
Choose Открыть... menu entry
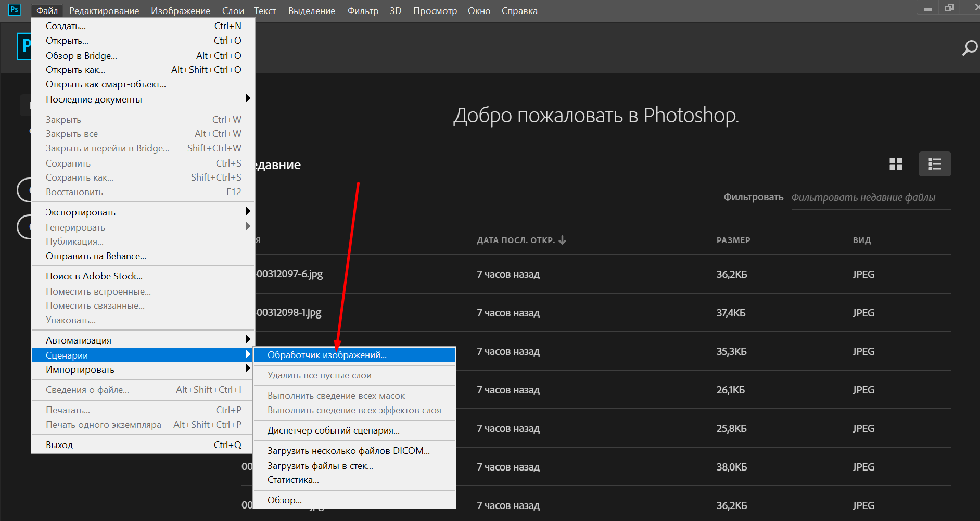143,41
